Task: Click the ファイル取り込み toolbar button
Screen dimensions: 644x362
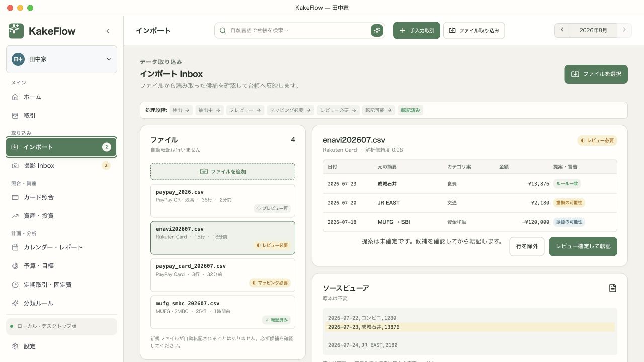Action: pos(474,30)
